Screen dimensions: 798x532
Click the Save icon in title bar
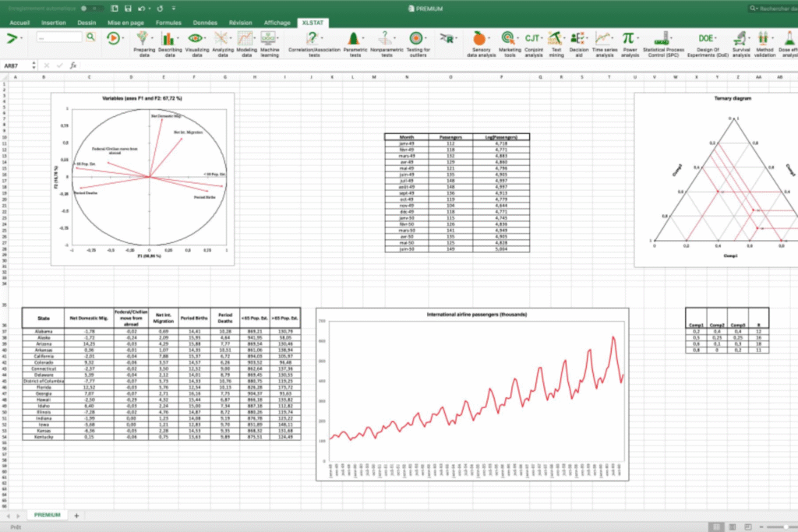(129, 8)
